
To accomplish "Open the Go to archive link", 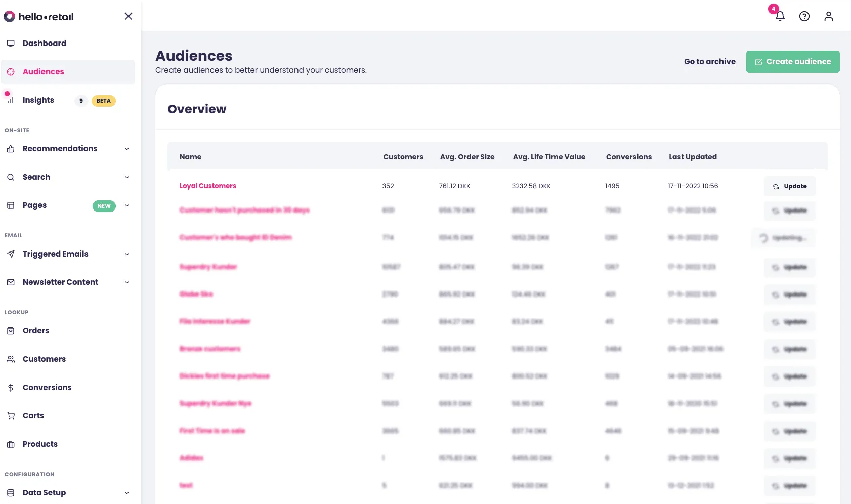I will pyautogui.click(x=709, y=61).
